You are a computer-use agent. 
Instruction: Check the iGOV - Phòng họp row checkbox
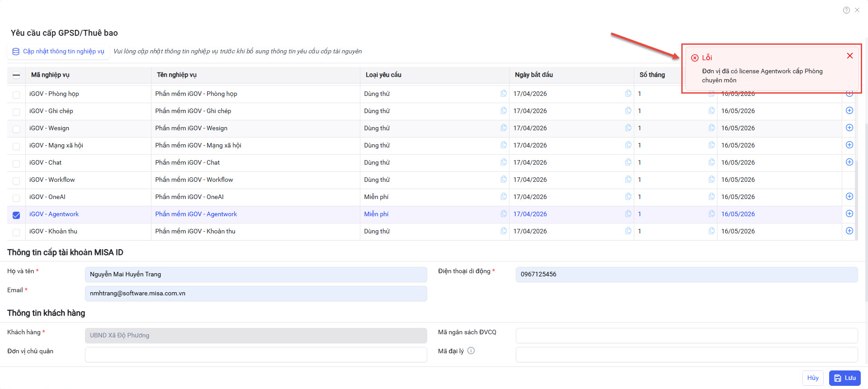click(16, 95)
